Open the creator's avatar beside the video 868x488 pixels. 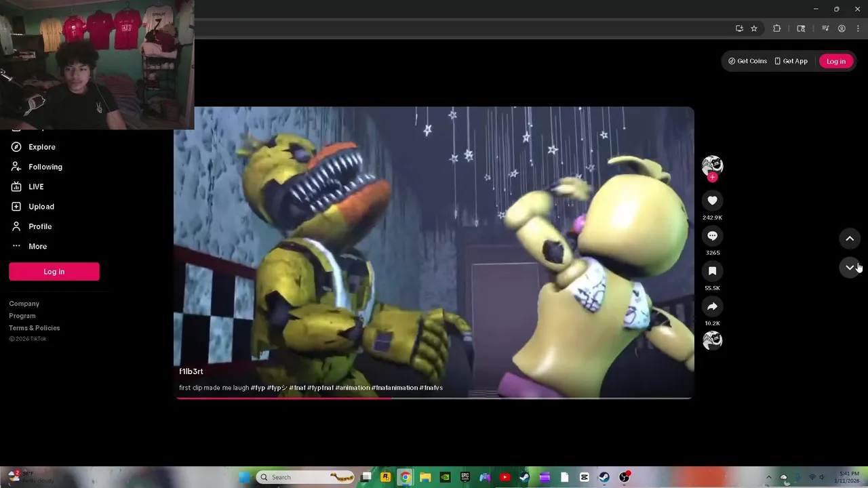coord(712,165)
